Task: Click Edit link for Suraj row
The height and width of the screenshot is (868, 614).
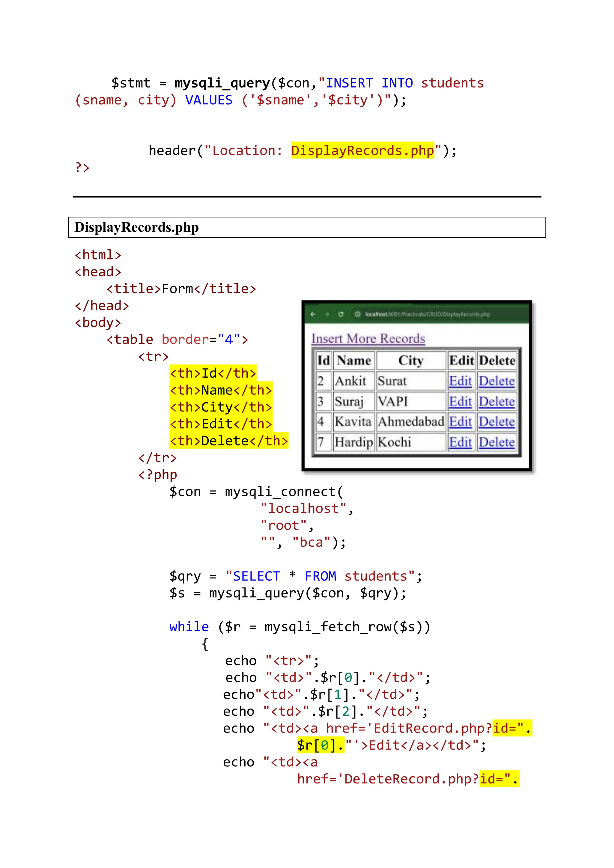Action: coord(460,402)
